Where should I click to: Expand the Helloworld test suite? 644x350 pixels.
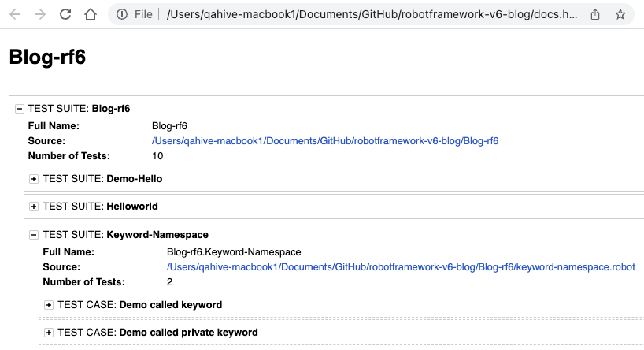click(x=34, y=207)
